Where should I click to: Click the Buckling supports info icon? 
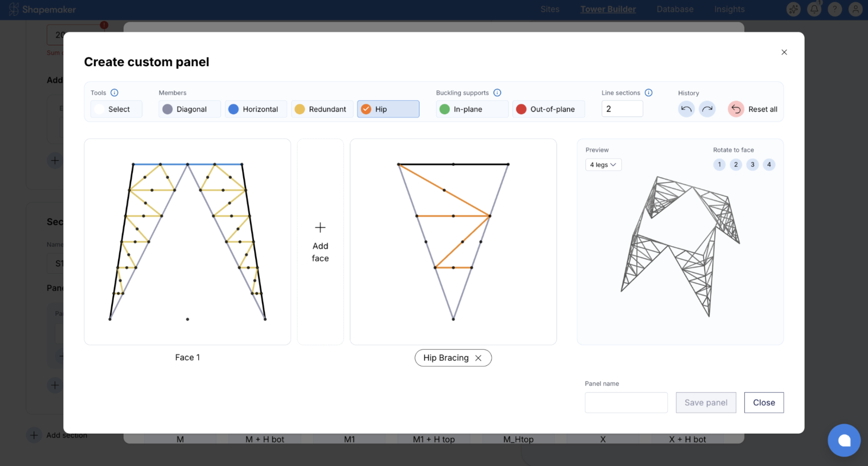click(x=497, y=93)
